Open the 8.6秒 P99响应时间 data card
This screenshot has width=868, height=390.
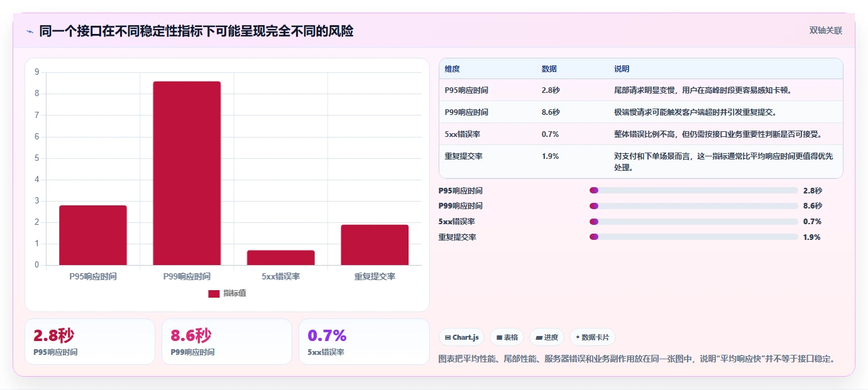coord(227,342)
